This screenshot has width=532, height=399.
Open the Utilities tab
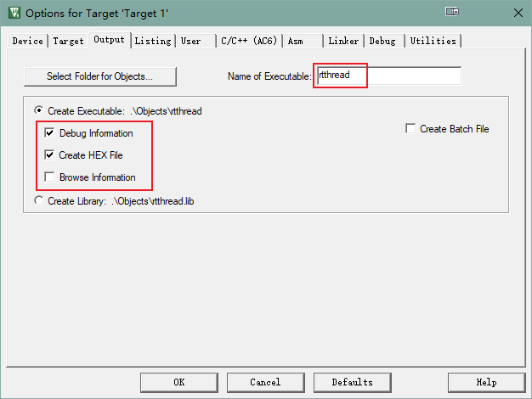pyautogui.click(x=433, y=41)
